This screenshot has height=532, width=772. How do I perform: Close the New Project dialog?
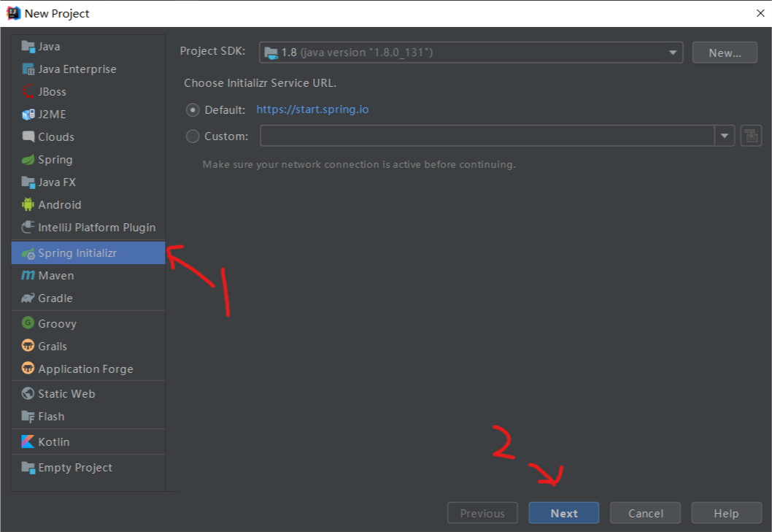click(x=760, y=13)
